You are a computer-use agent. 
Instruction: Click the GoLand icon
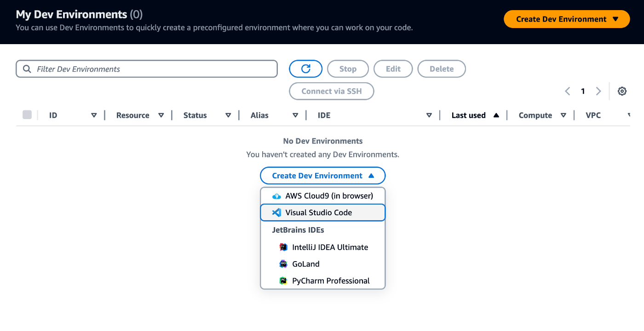point(283,264)
